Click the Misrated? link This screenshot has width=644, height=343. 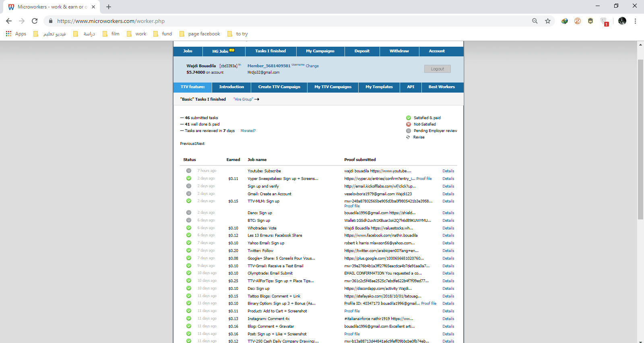point(248,131)
